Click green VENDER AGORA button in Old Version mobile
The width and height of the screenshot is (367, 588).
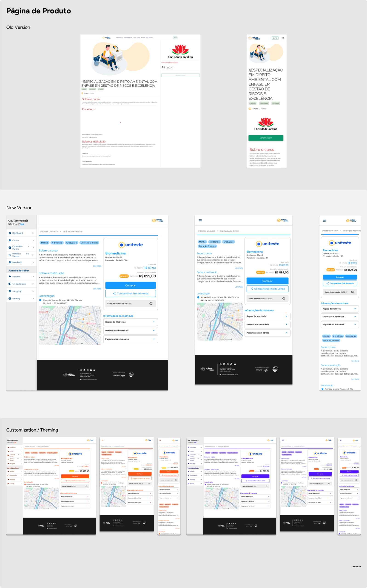(266, 138)
